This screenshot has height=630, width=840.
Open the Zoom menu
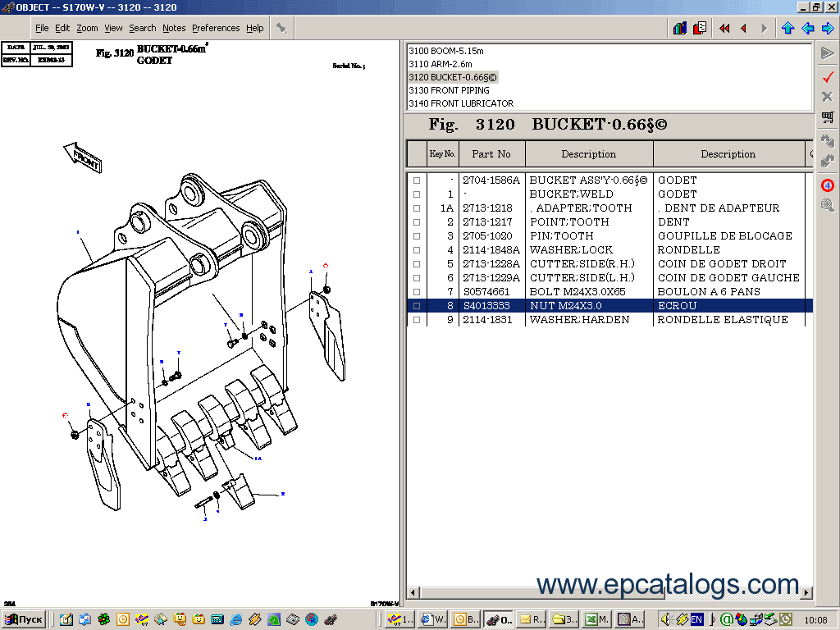point(87,28)
